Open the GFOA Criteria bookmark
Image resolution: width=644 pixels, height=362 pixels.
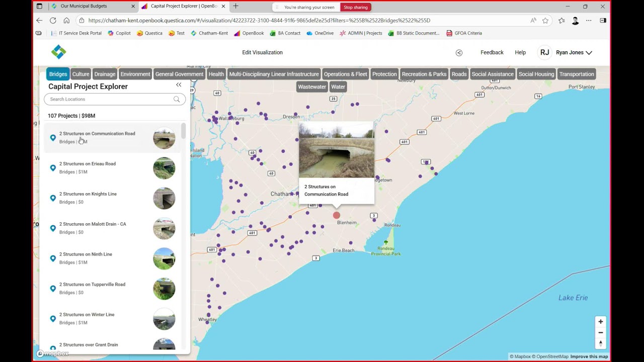[x=464, y=33]
